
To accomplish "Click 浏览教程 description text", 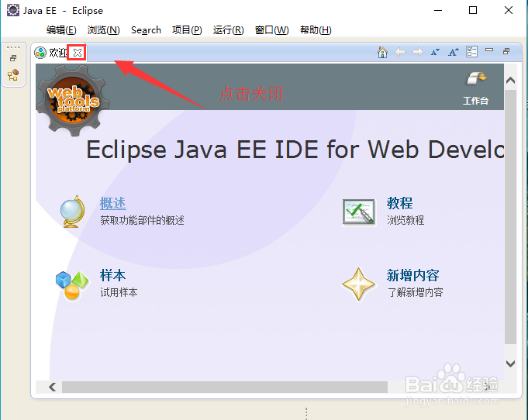I will [x=405, y=220].
